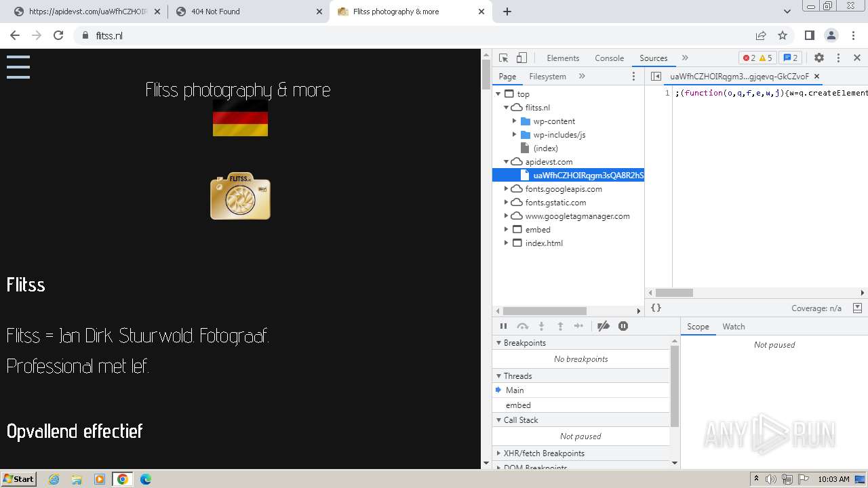Open the Windows Start menu
Viewport: 868px width, 488px height.
[x=18, y=479]
